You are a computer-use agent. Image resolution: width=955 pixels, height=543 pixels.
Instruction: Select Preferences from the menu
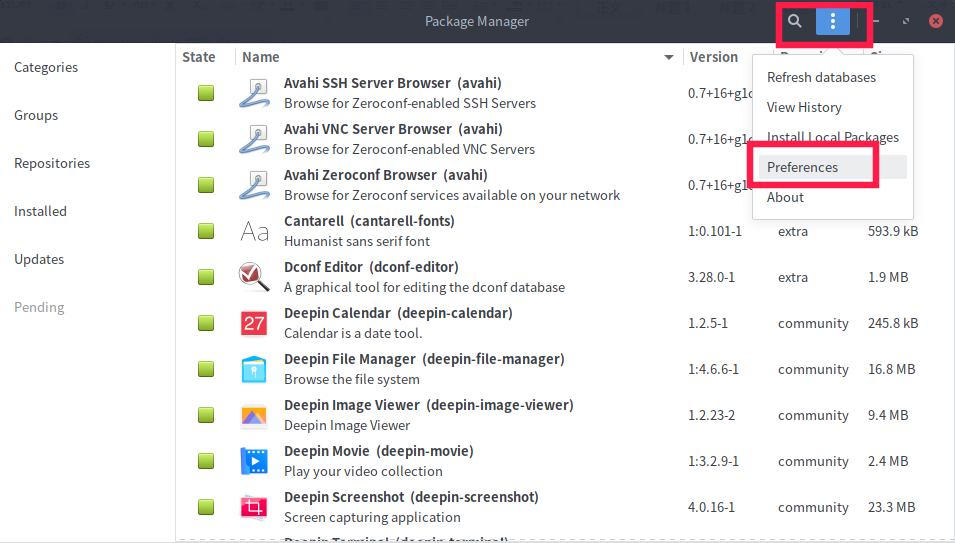[x=803, y=167]
